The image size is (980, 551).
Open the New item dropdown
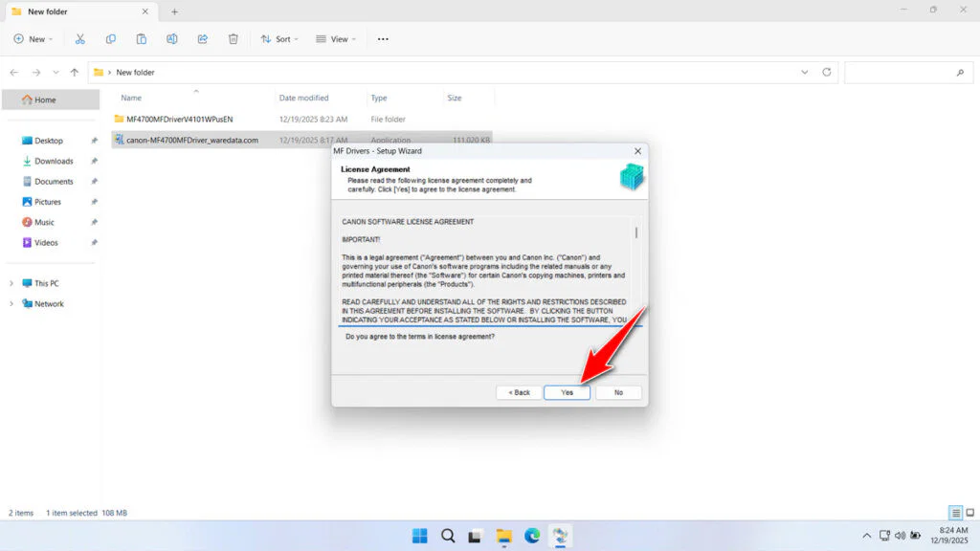(x=33, y=39)
